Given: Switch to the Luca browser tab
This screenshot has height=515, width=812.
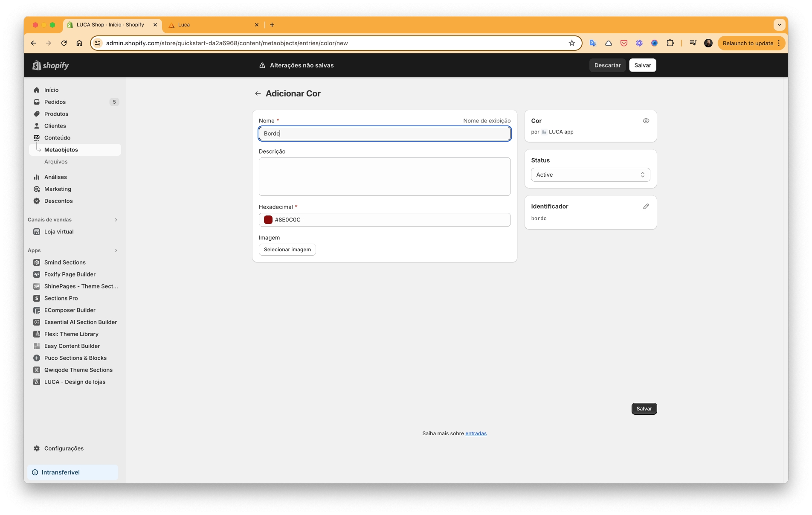Looking at the screenshot, I should tap(213, 25).
